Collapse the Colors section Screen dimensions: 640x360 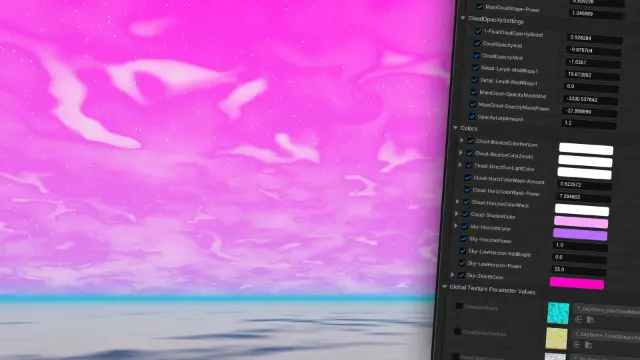click(455, 128)
